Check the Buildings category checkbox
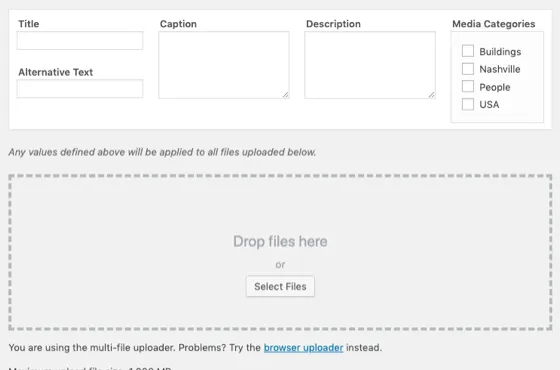This screenshot has width=560, height=370. tap(468, 51)
